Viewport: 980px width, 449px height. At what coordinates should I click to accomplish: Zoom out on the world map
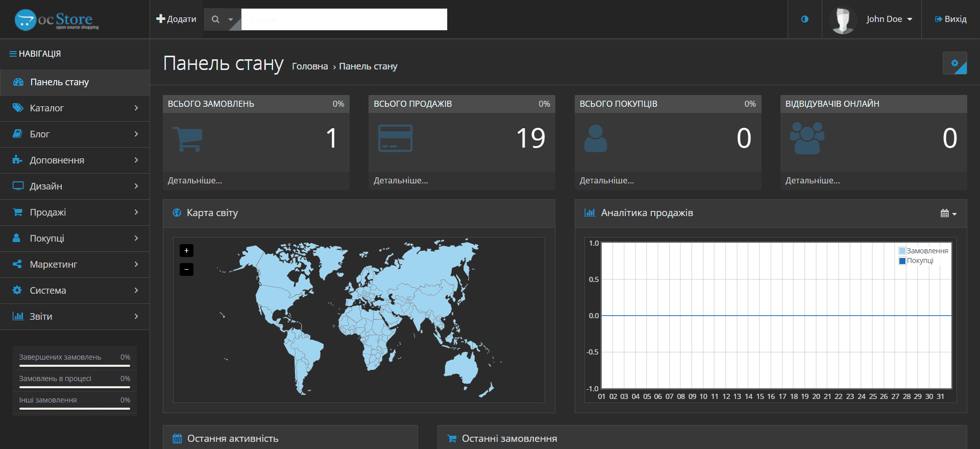click(186, 269)
